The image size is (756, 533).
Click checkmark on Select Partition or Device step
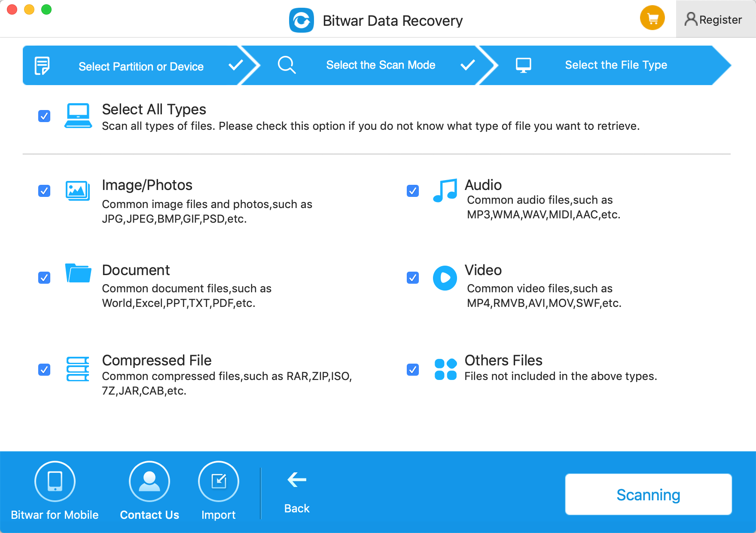tap(236, 65)
